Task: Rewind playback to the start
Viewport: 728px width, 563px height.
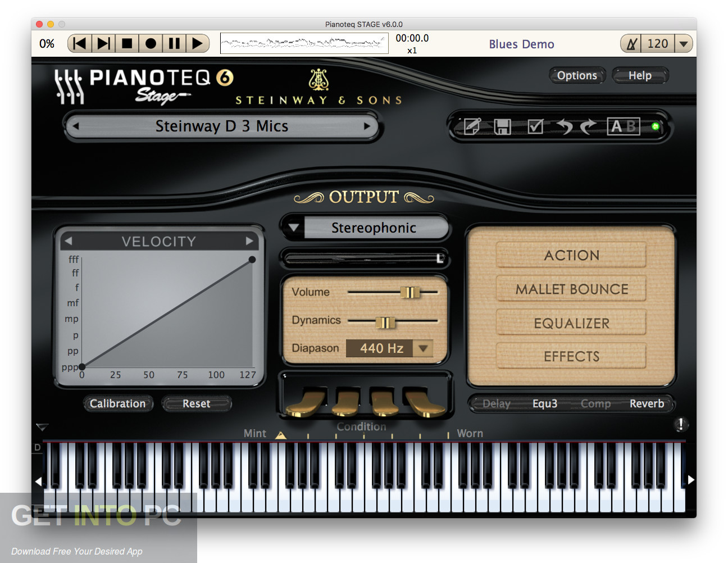Action: [x=80, y=43]
